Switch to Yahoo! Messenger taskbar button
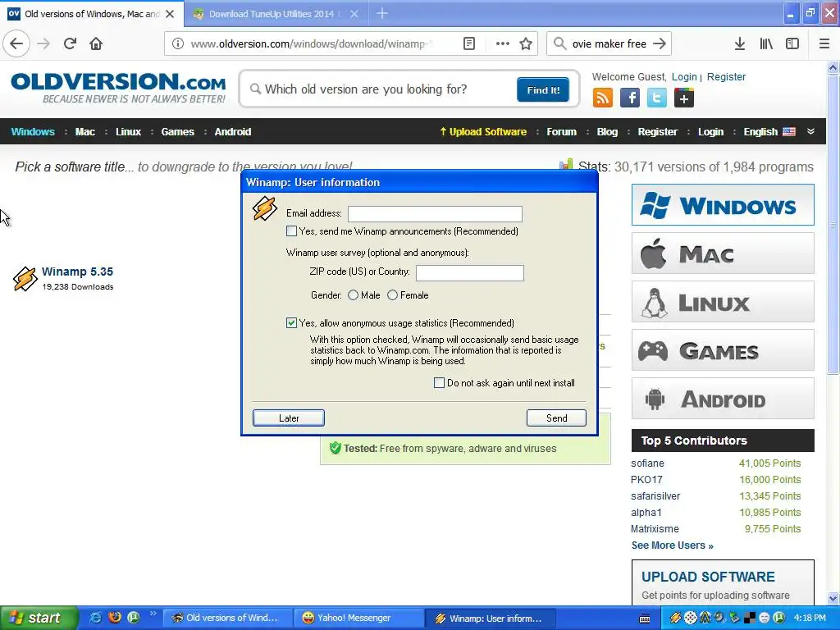 click(x=358, y=619)
